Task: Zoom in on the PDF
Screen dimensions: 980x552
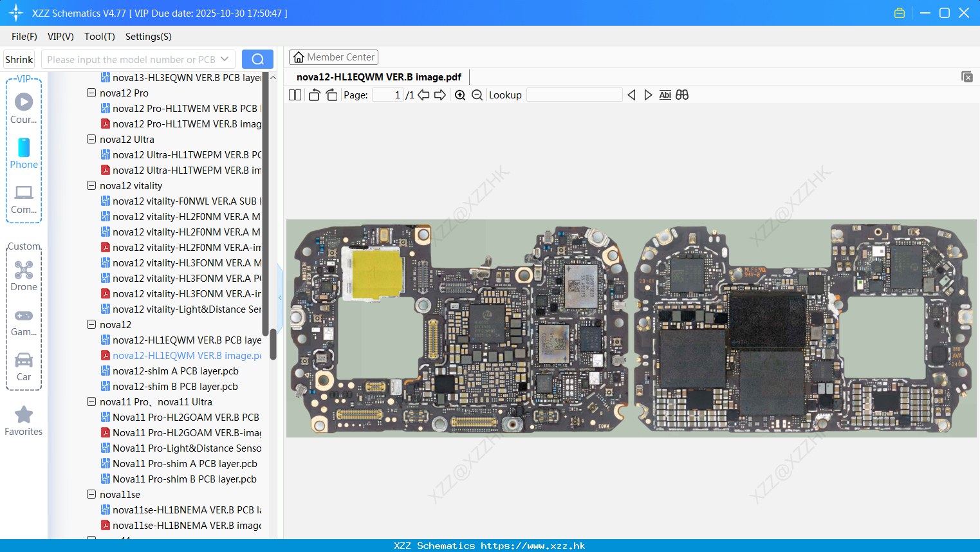Action: [460, 95]
